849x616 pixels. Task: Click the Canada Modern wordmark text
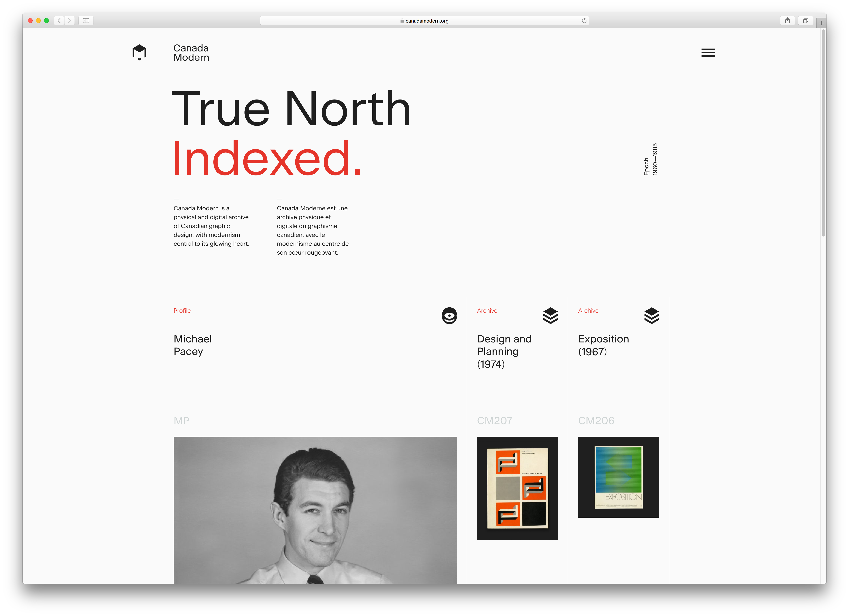tap(191, 53)
